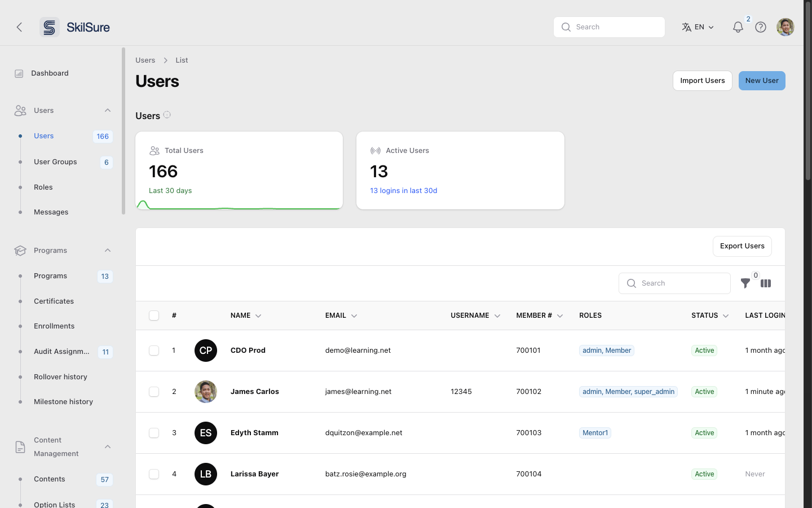Toggle the select-all header checkbox
Screen dimensions: 812x508
click(x=154, y=316)
